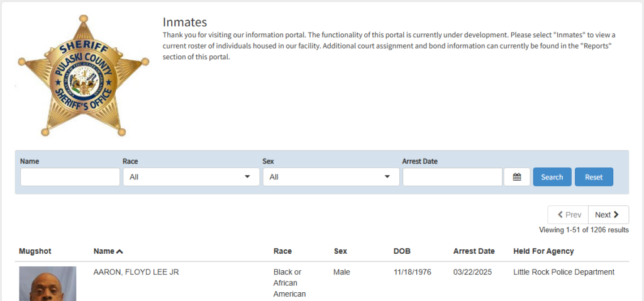This screenshot has width=644, height=301.
Task: Click the Pulaski County Sheriff's badge logo
Action: [83, 74]
